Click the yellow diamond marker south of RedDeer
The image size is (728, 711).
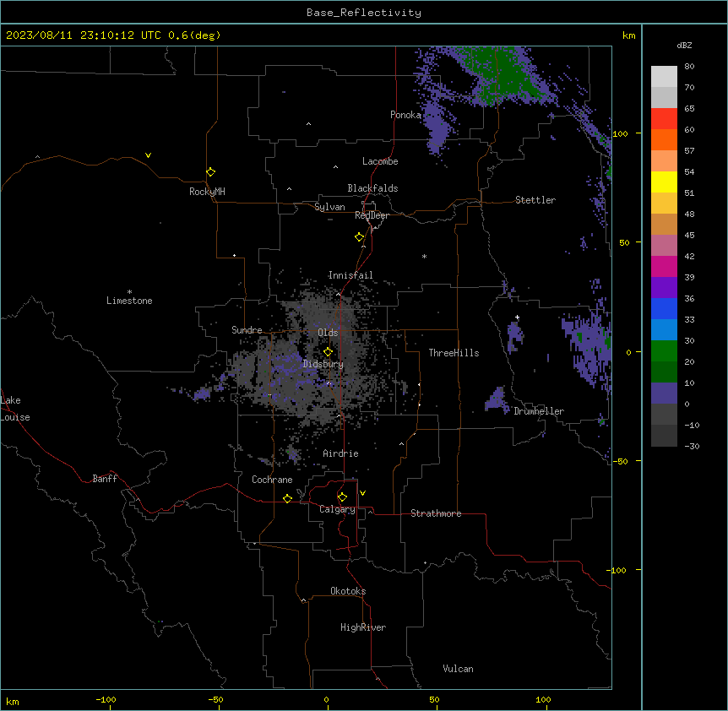pyautogui.click(x=360, y=237)
